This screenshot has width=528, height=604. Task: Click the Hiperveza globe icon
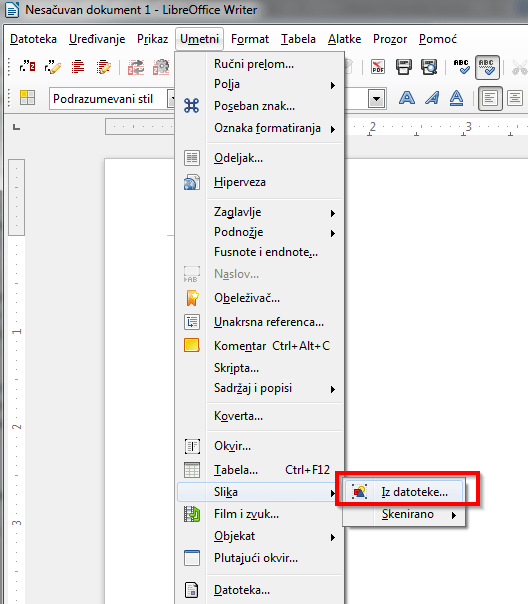click(x=191, y=182)
